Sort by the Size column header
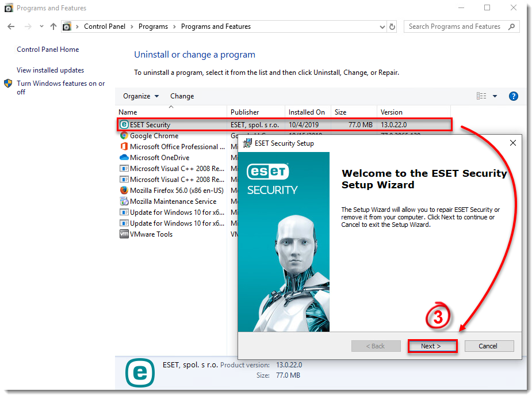 [354, 112]
